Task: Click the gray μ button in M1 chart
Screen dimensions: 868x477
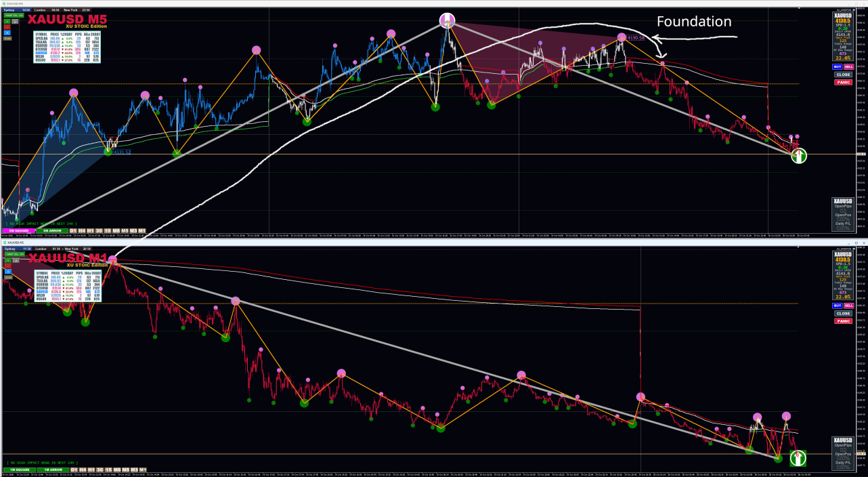Action: pos(16,260)
